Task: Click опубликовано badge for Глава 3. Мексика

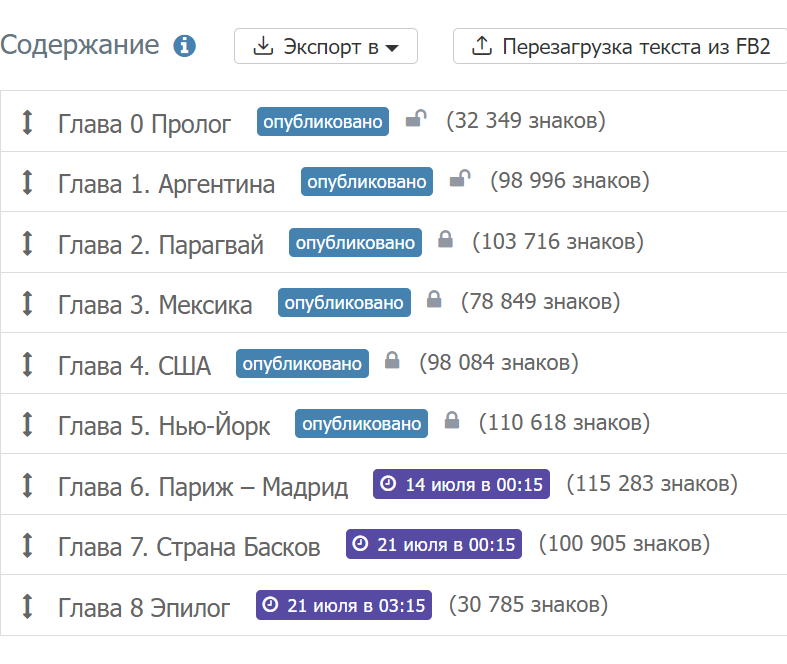Action: pos(345,302)
